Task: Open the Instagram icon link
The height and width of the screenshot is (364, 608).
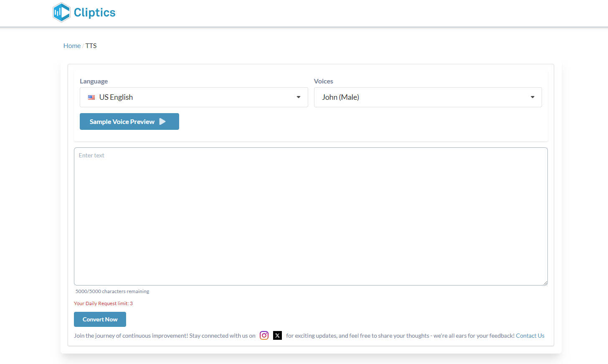Action: point(264,335)
